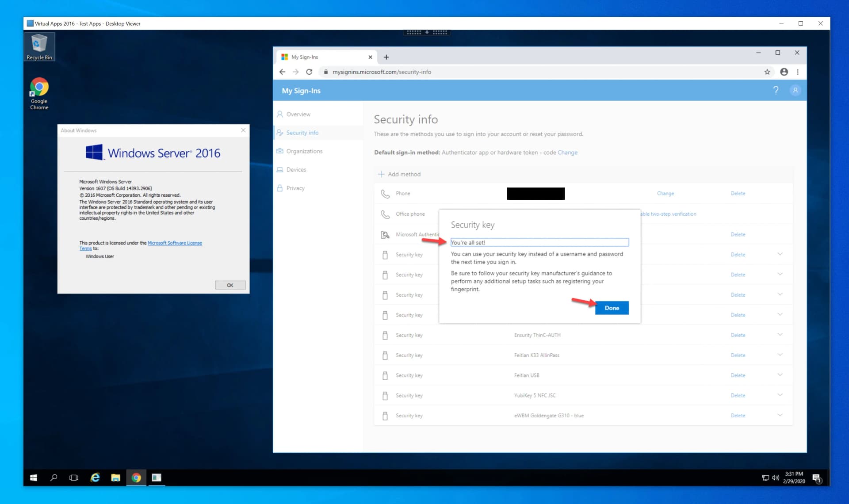Open the account avatar in My Sign-Ins header
This screenshot has width=849, height=504.
[x=795, y=91]
